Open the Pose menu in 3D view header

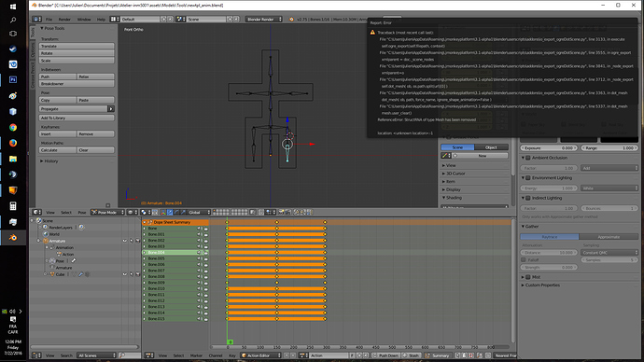coord(82,212)
